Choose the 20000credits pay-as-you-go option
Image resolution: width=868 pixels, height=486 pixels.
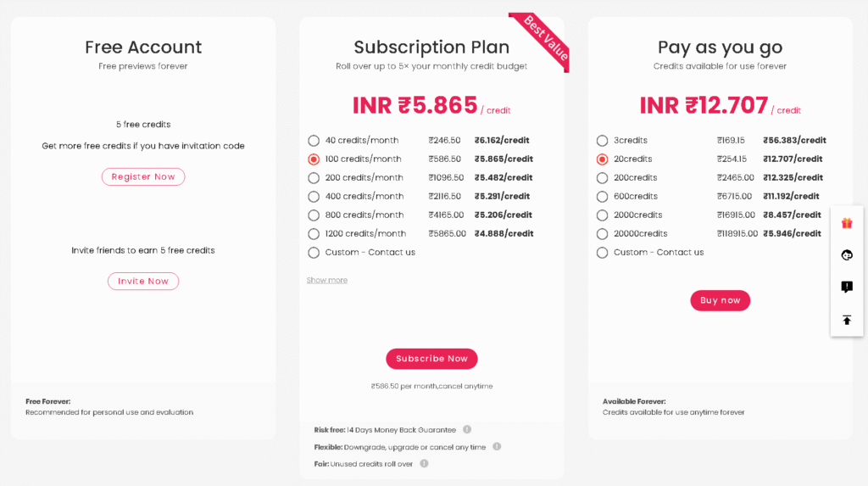[603, 234]
